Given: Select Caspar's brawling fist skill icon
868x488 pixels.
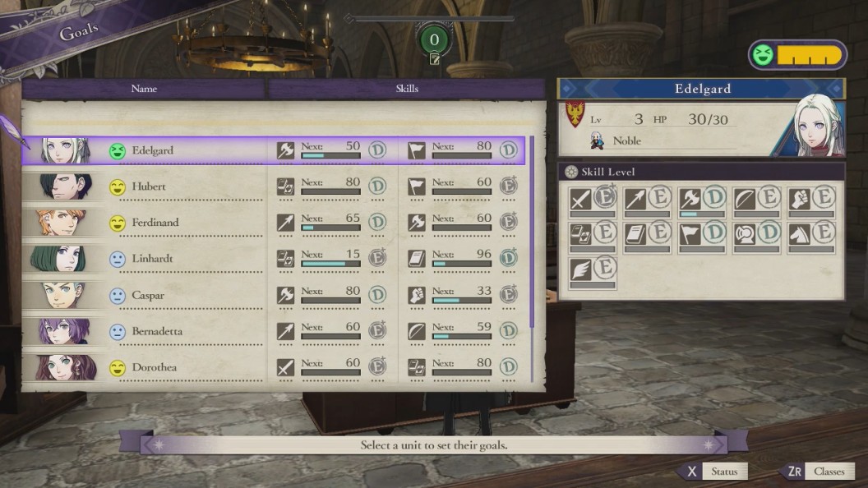Looking at the screenshot, I should pos(416,295).
